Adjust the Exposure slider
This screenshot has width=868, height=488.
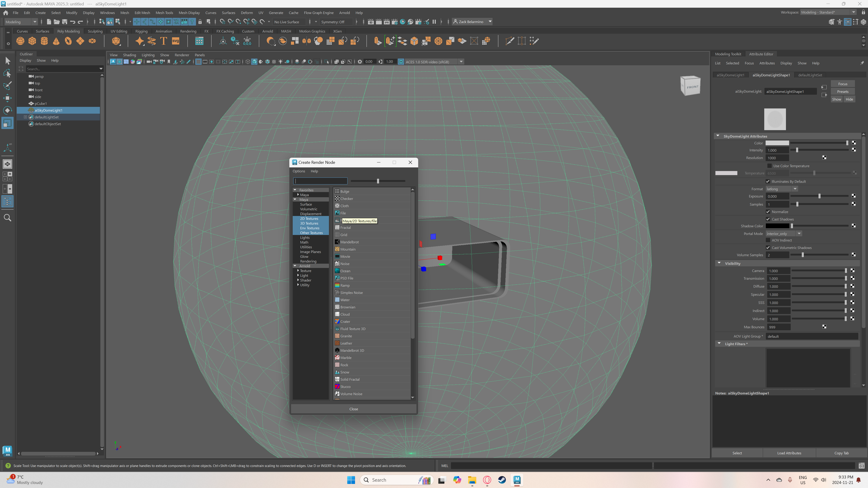tap(819, 196)
